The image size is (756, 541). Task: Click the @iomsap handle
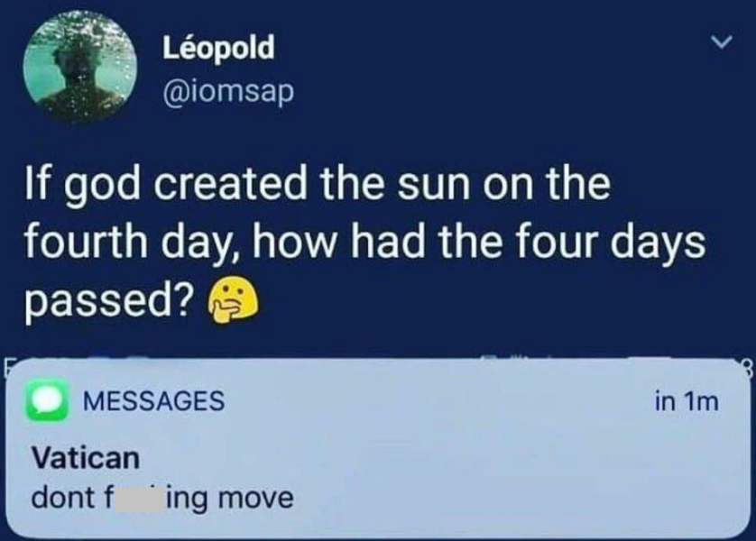pyautogui.click(x=227, y=91)
